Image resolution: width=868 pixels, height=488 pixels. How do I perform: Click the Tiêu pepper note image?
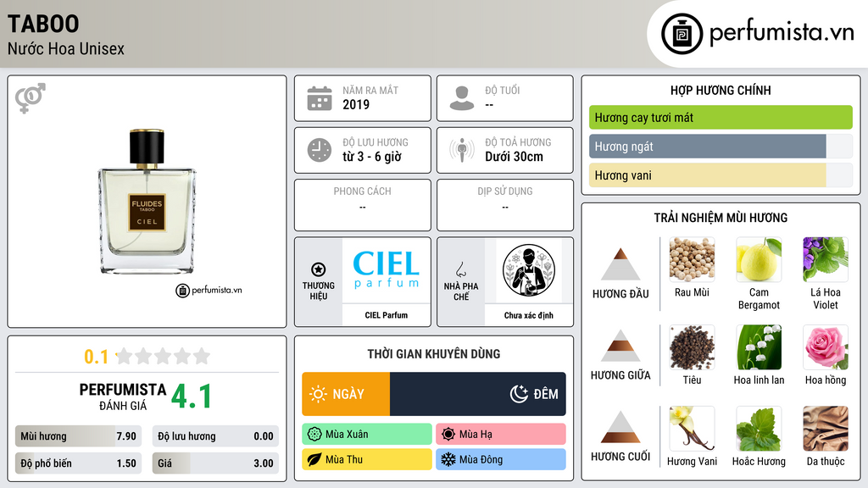pos(692,347)
